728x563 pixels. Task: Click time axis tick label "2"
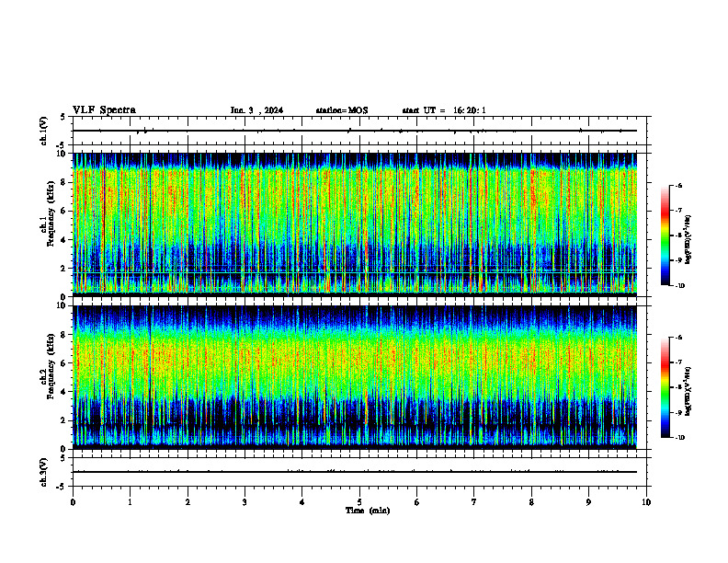[x=188, y=502]
